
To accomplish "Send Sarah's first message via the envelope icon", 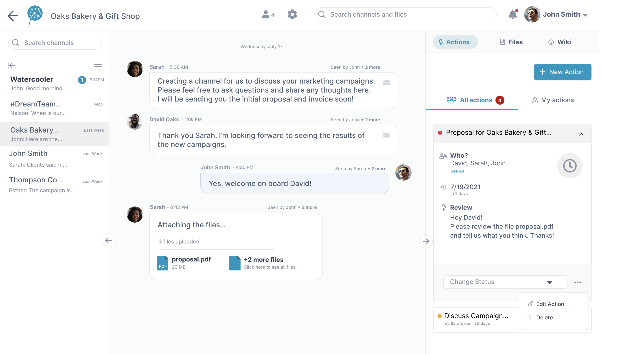I will click(387, 83).
